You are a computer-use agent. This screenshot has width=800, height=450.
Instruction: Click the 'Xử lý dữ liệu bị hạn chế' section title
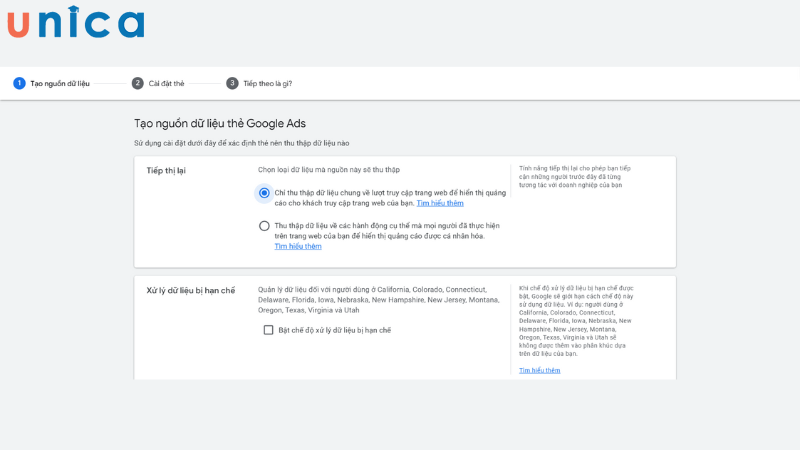click(x=191, y=290)
